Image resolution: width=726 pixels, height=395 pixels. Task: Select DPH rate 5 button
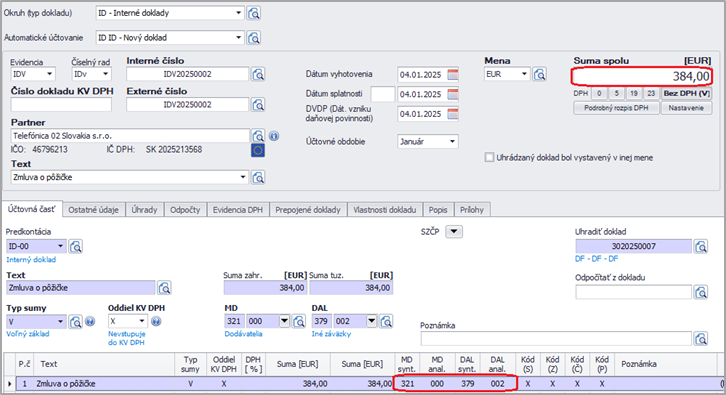point(617,94)
